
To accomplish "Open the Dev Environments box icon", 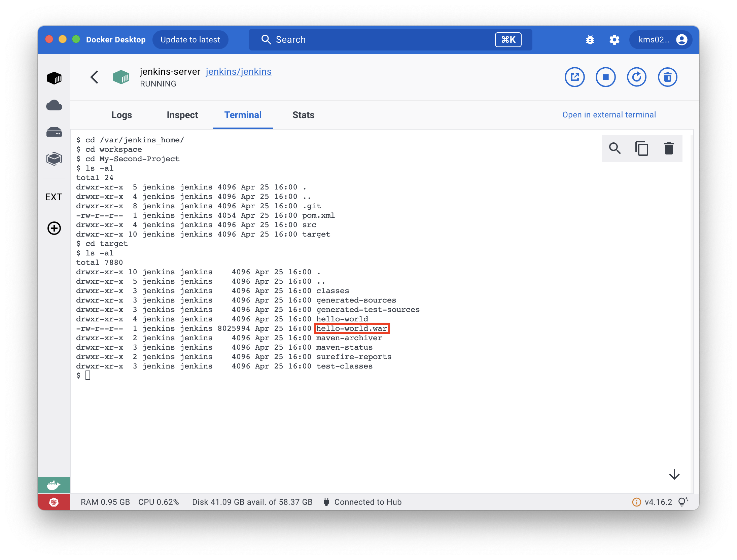I will pos(54,159).
